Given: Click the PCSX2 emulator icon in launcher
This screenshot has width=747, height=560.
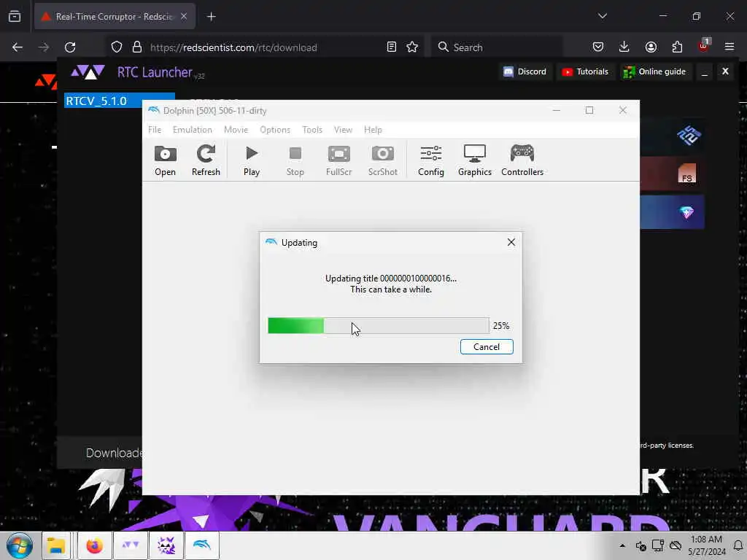Looking at the screenshot, I should [x=689, y=136].
